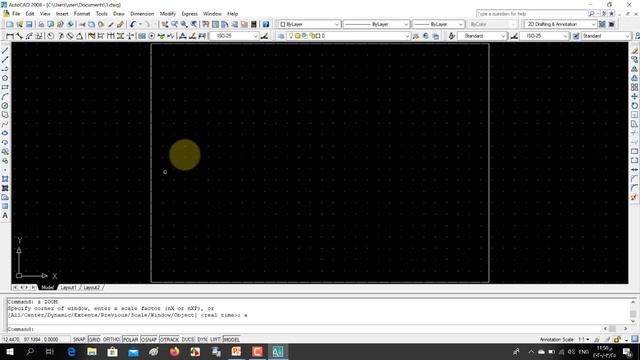Click the command window vertical scrollbar

pyautogui.click(x=633, y=312)
